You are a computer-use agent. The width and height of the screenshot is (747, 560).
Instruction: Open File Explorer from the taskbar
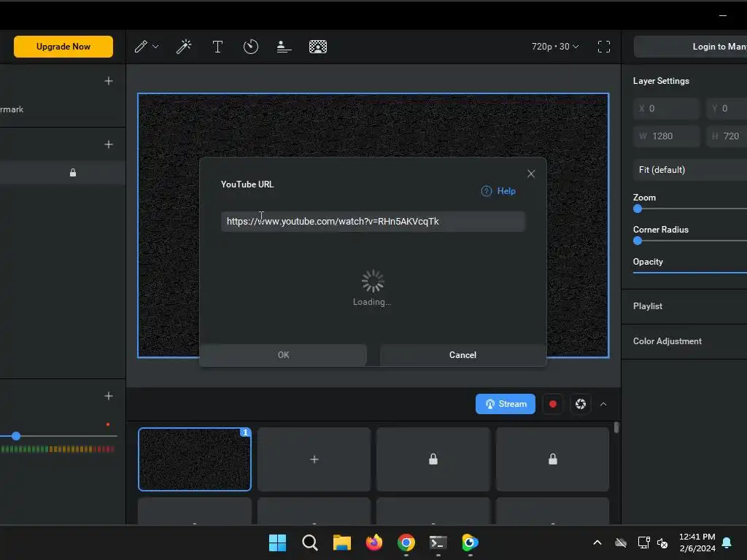[342, 542]
